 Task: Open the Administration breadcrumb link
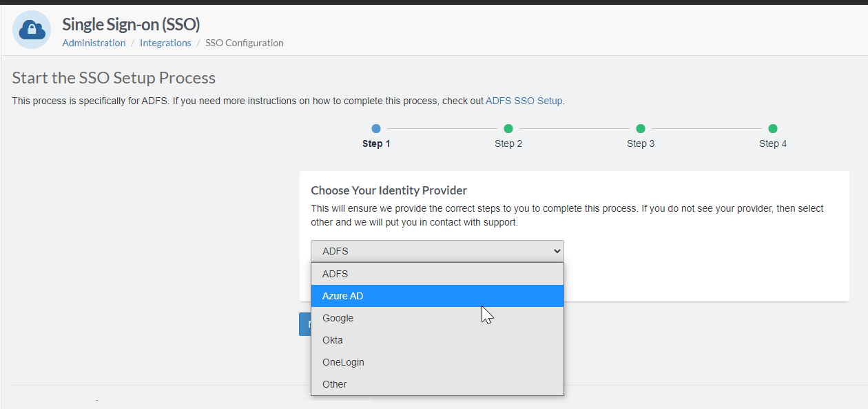click(x=94, y=43)
